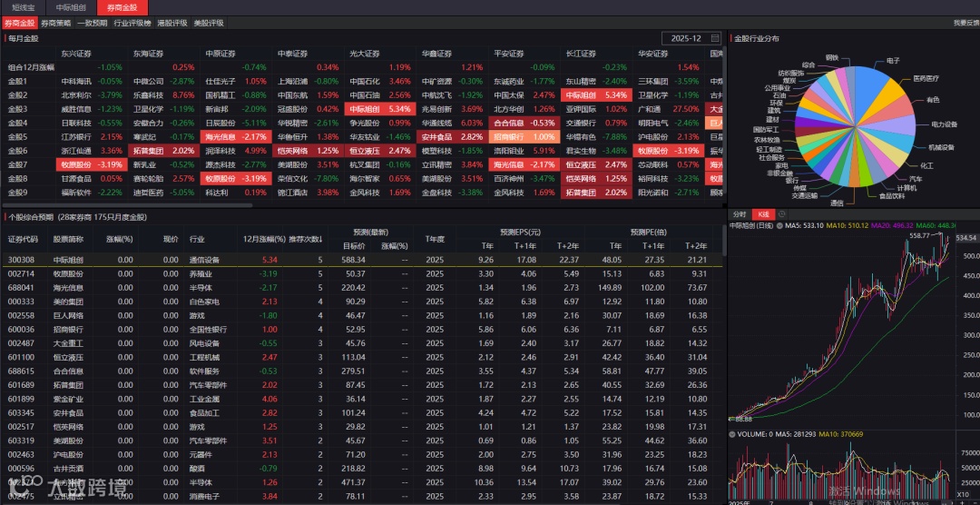Click 上海沿浦 in 中泰证券 column
This screenshot has width=980, height=505.
(292, 82)
